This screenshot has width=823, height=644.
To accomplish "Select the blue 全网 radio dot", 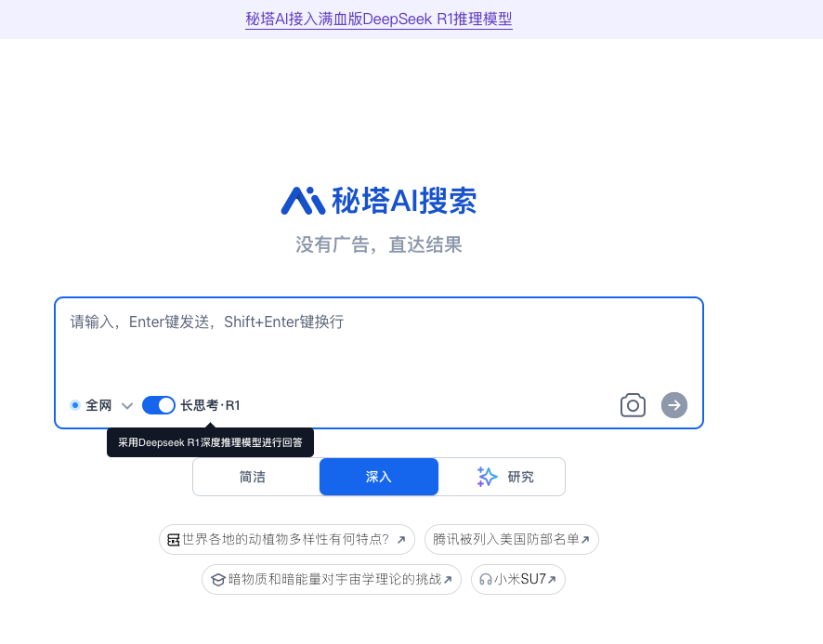I will click(75, 405).
